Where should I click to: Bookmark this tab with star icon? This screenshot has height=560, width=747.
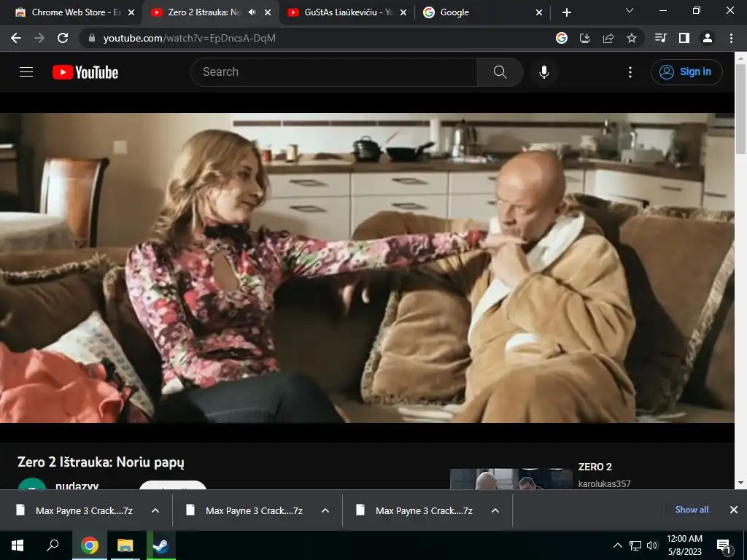[x=632, y=38]
